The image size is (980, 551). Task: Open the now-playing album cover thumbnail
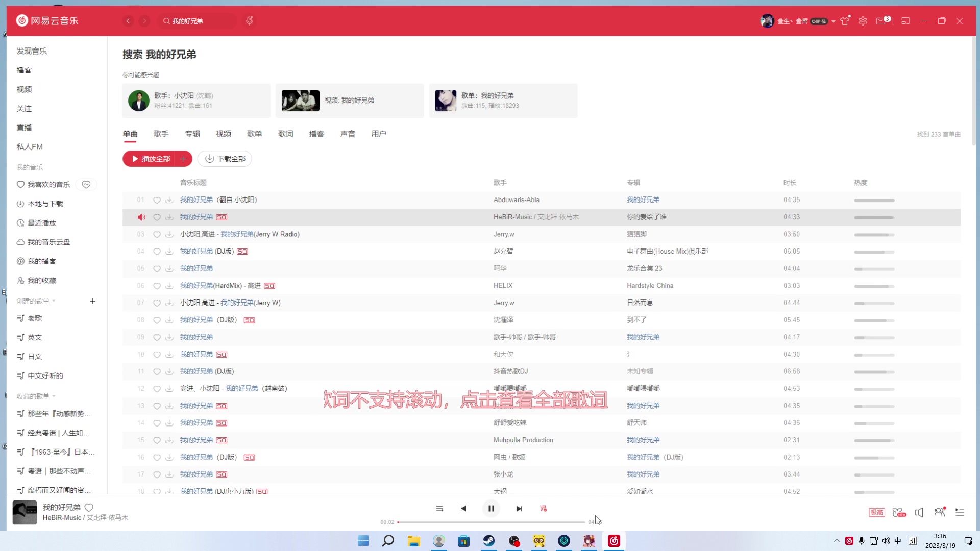pyautogui.click(x=24, y=512)
